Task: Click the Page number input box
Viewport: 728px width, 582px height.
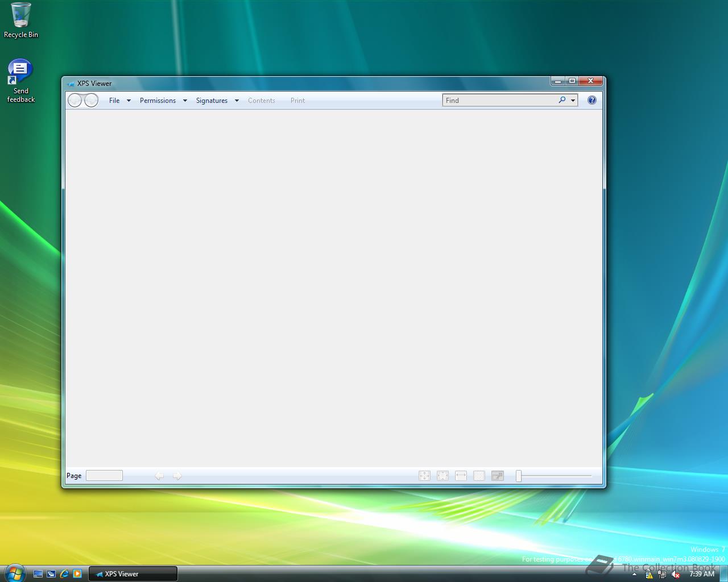Action: pyautogui.click(x=104, y=476)
